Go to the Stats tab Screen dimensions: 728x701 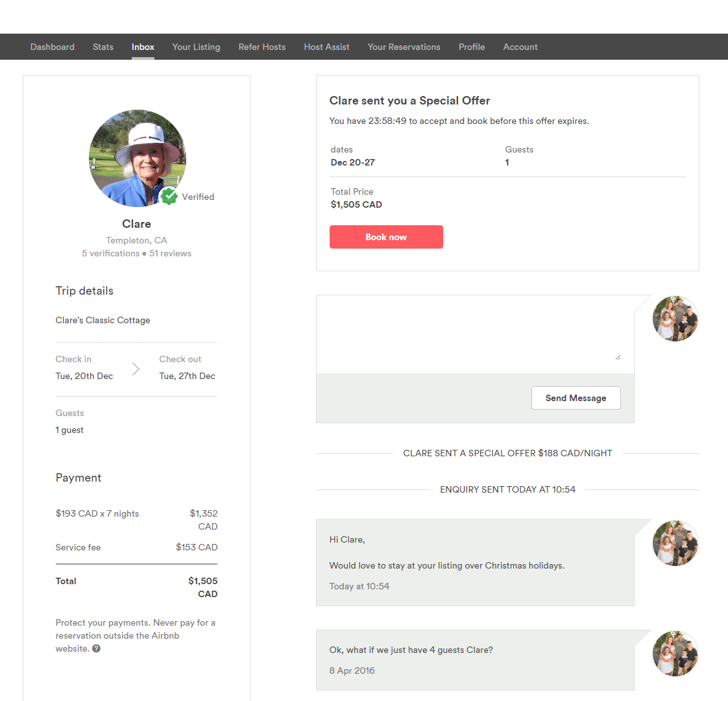coord(103,47)
